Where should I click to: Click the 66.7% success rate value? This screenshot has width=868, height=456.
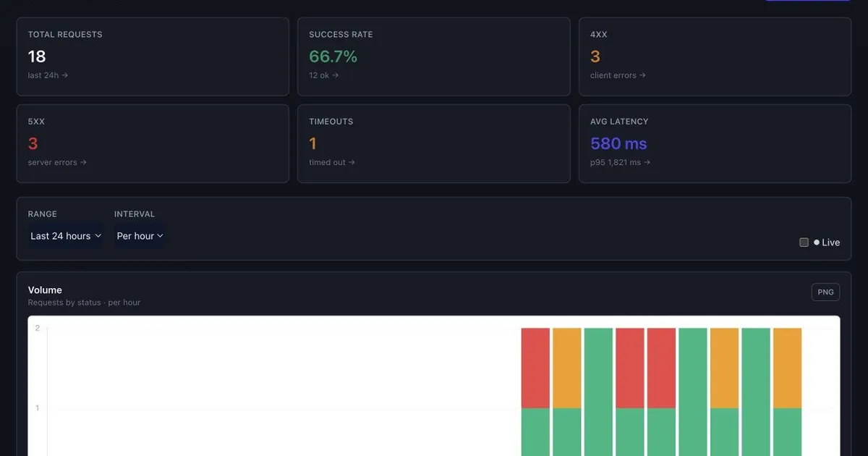[333, 56]
